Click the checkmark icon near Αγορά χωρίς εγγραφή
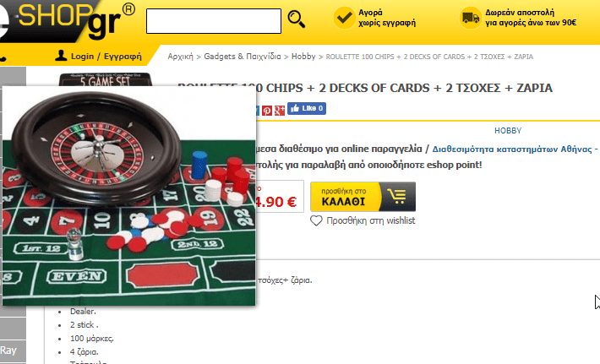The height and width of the screenshot is (364, 600). pyautogui.click(x=345, y=18)
